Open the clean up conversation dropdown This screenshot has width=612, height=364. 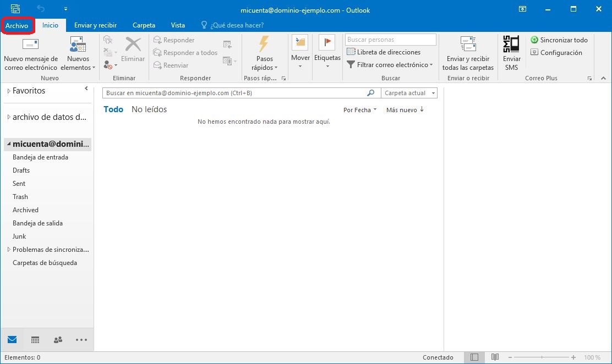[x=110, y=52]
